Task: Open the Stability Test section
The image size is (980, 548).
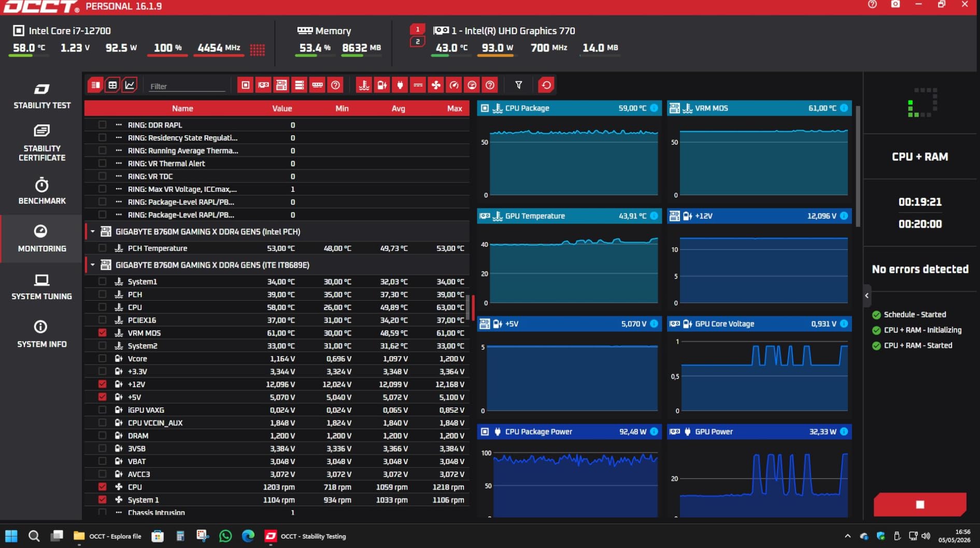Action: point(41,96)
